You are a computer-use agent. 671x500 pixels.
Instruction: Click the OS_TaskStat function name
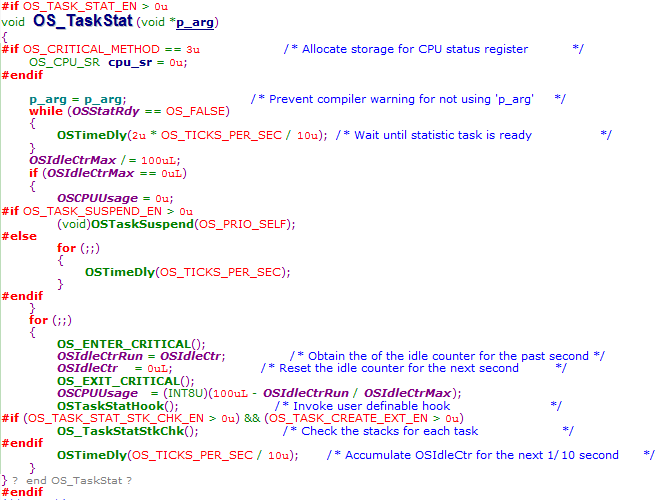(x=83, y=21)
